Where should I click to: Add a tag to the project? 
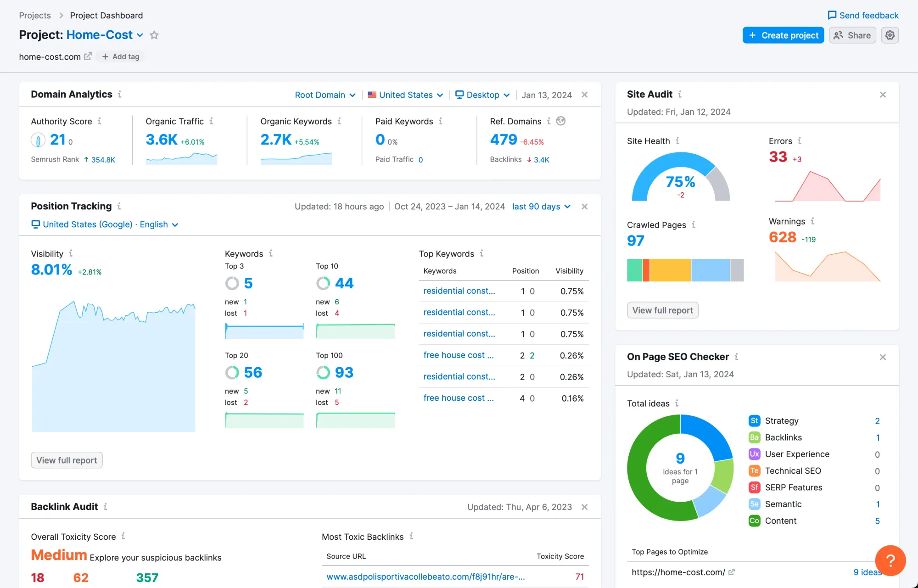121,56
